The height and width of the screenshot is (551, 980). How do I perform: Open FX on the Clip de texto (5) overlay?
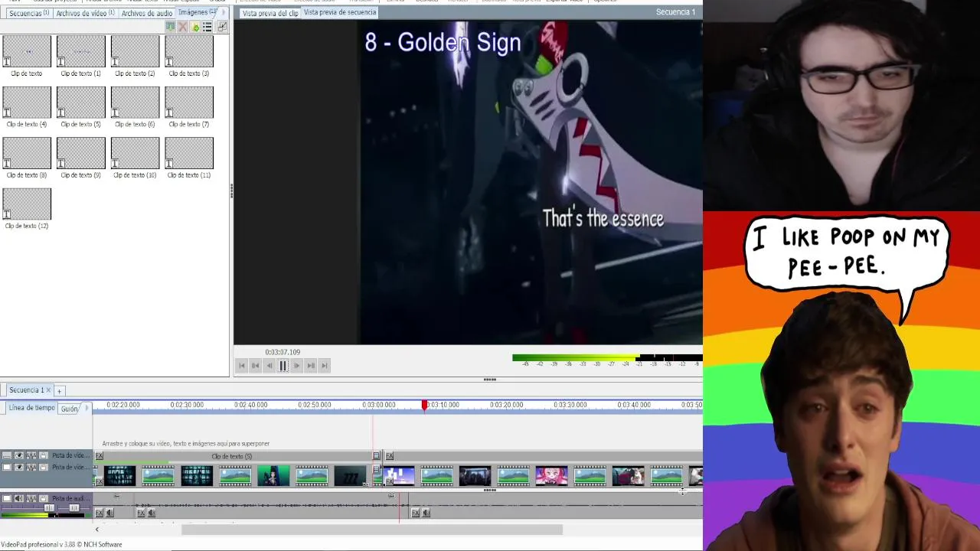click(99, 455)
